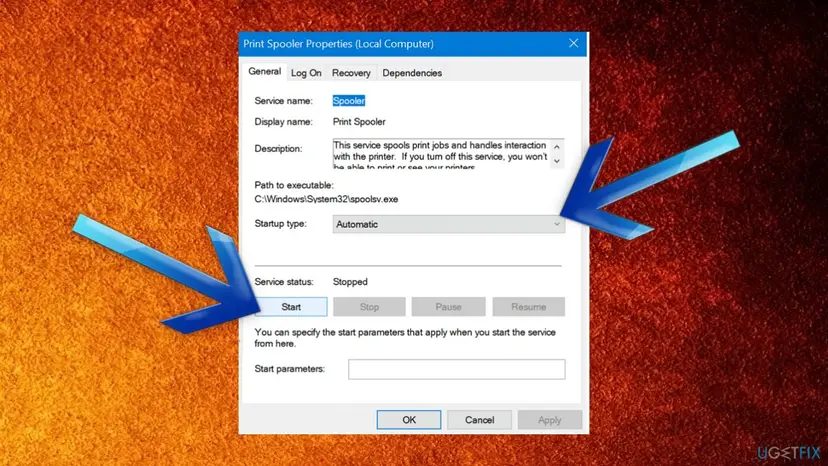Click the spoolsv.exe executable path
This screenshot has width=828, height=466.
(326, 199)
